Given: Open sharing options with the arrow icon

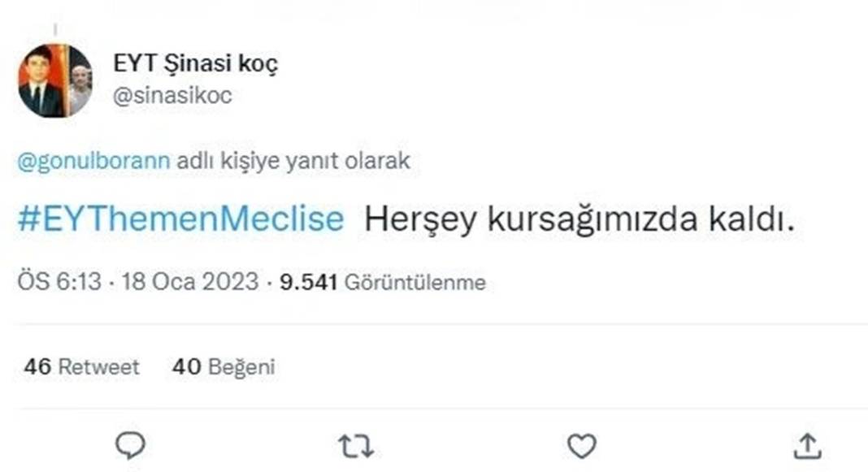Looking at the screenshot, I should click(806, 444).
